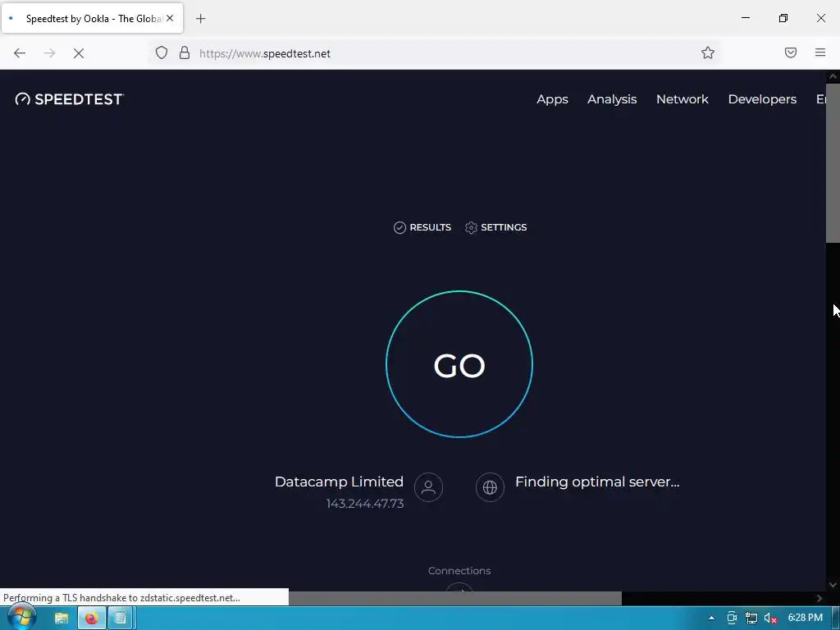Click the Datacamp Limited provider name
Screen dimensions: 840x630
339,482
